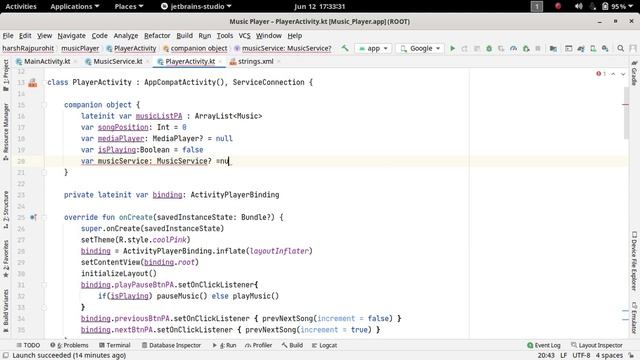Run the app with green play button
This screenshot has height=360, width=640.
[x=452, y=48]
